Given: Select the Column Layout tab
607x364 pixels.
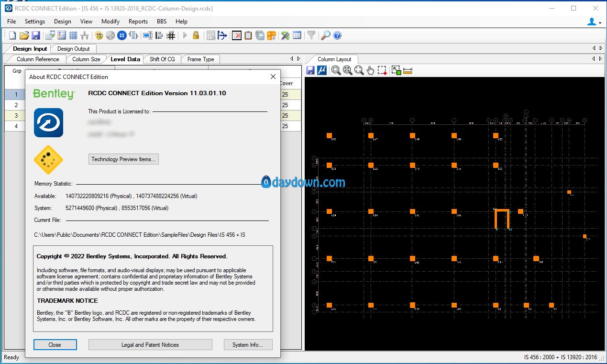Looking at the screenshot, I should pyautogui.click(x=334, y=59).
